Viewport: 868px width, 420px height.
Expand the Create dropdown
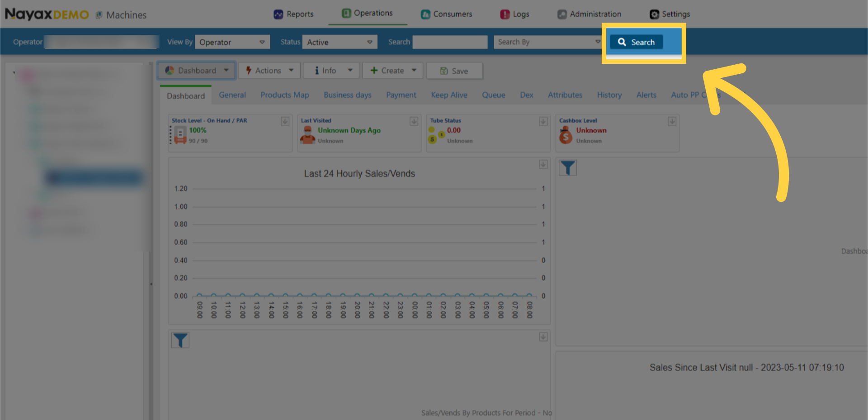392,71
